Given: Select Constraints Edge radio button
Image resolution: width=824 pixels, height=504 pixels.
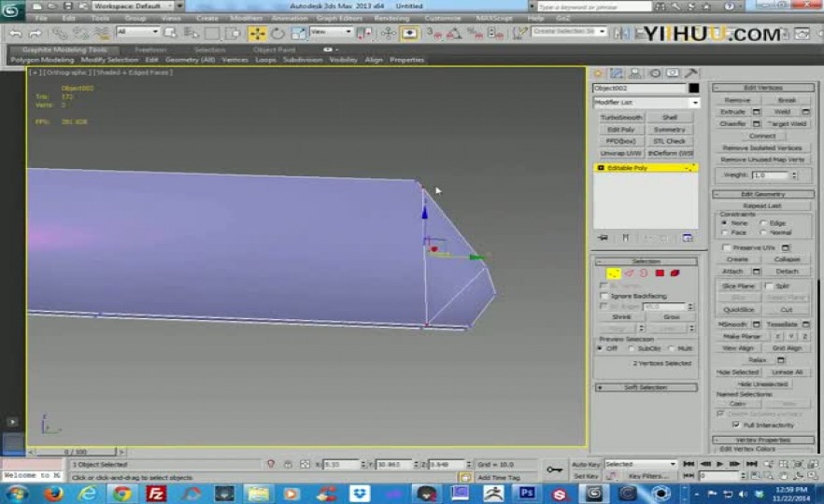Looking at the screenshot, I should (763, 223).
